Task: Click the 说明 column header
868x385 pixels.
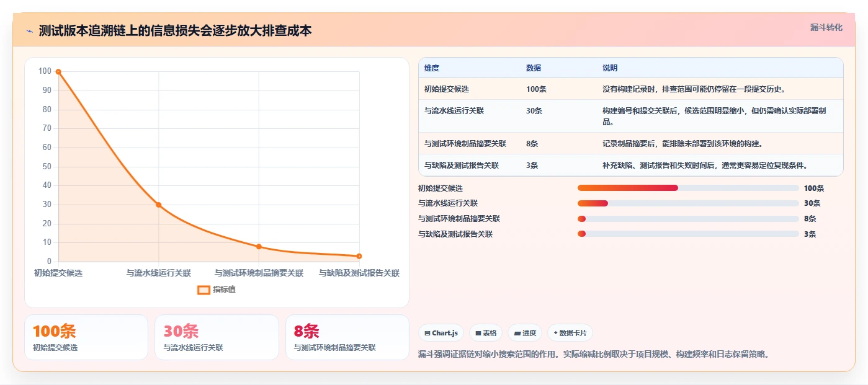Action: tap(610, 68)
